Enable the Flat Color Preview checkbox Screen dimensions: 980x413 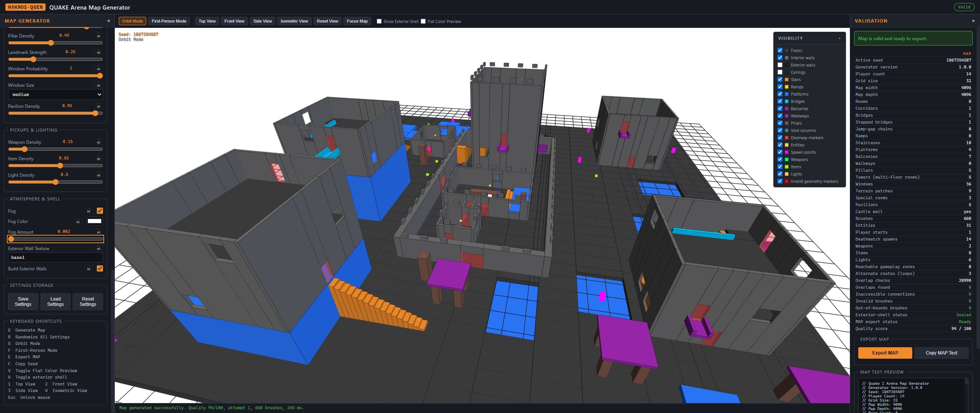click(x=423, y=21)
